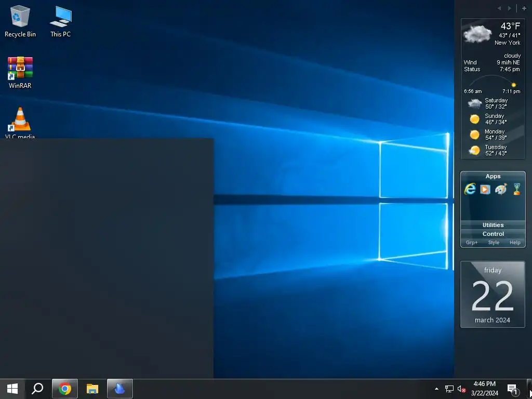
Task: Open taskbar Search magnifier
Action: click(37, 389)
